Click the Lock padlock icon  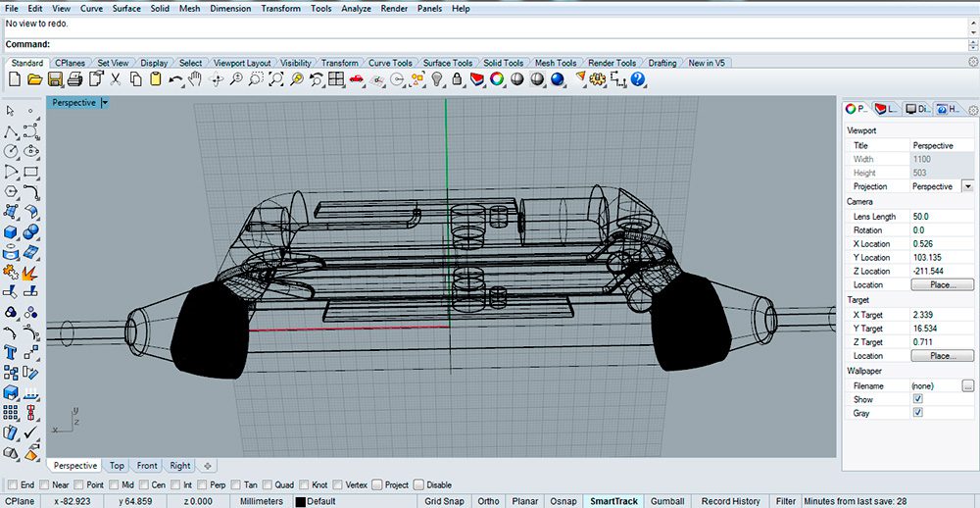[458, 79]
